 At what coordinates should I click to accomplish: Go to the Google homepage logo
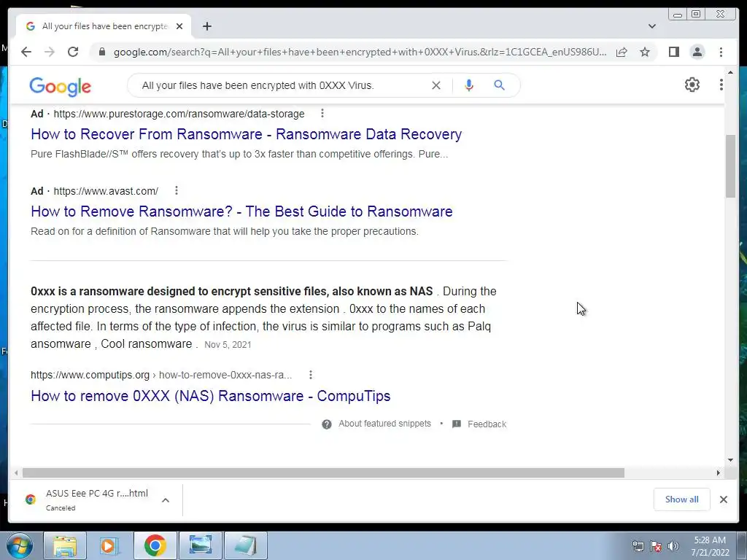coord(60,87)
